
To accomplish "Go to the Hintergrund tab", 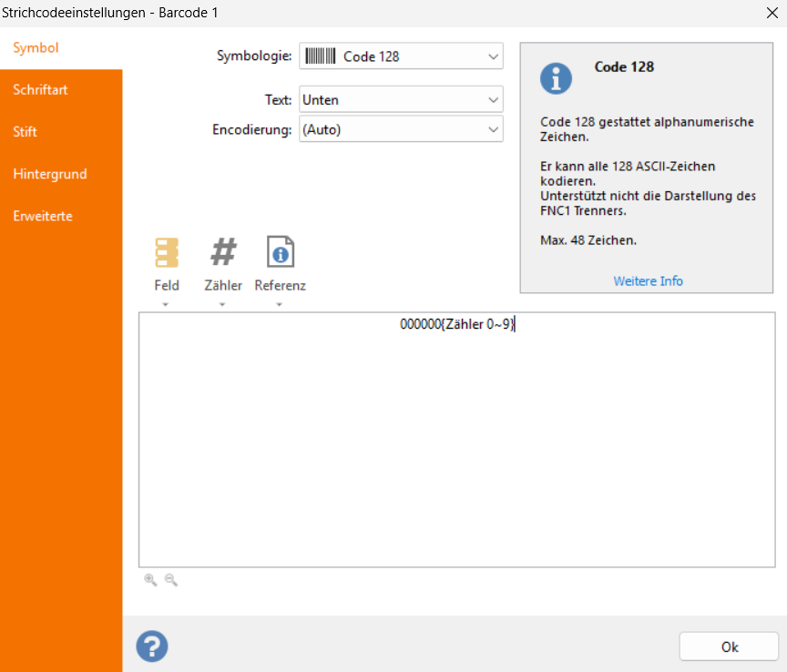I will 50,174.
